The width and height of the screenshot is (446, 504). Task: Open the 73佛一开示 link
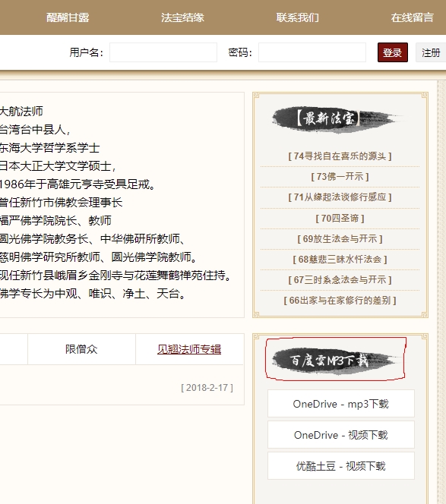340,176
